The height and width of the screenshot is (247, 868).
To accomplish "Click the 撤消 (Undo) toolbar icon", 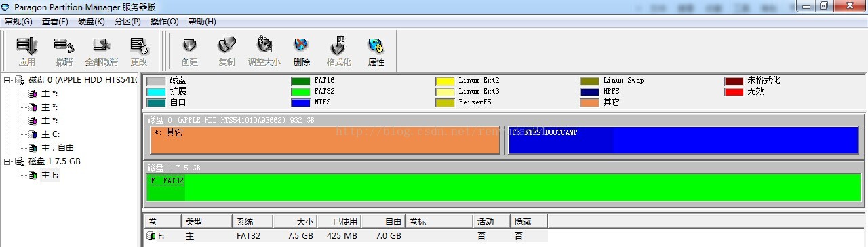I will click(64, 46).
